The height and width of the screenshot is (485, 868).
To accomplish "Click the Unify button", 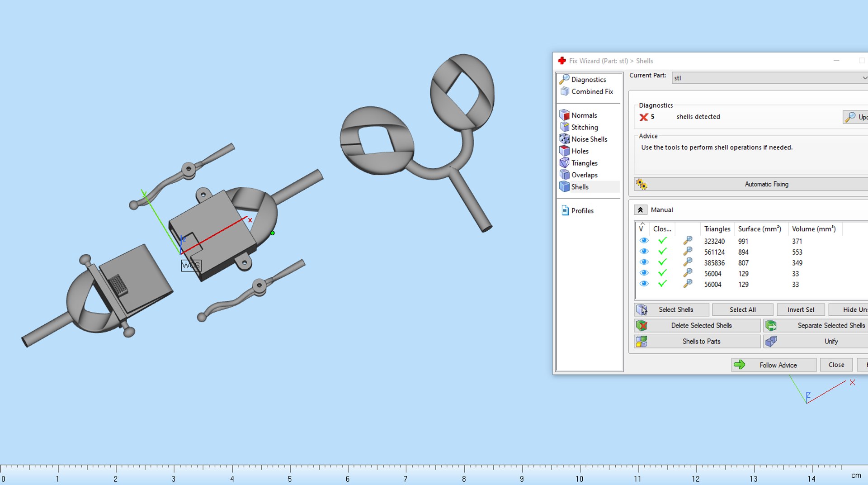I will pos(816,341).
